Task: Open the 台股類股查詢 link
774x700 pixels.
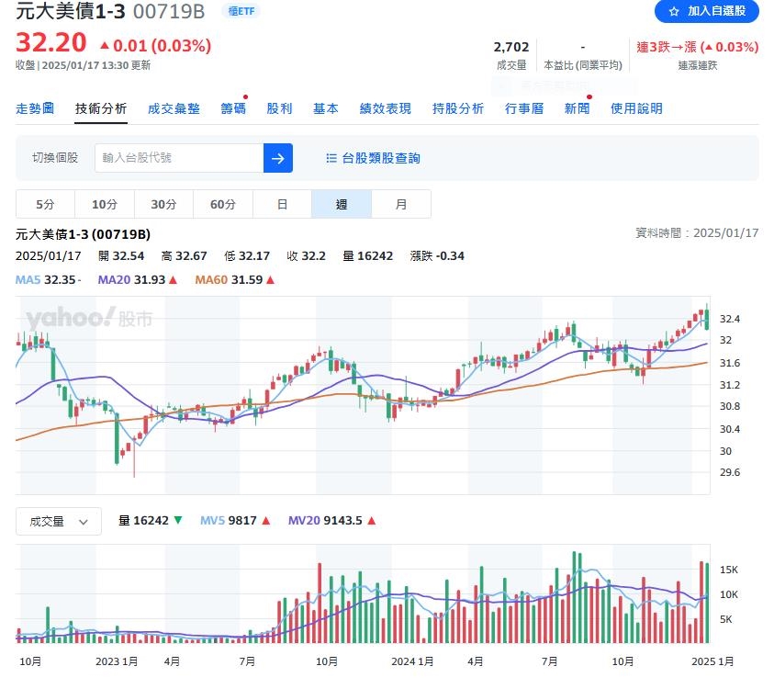Action: [x=377, y=158]
